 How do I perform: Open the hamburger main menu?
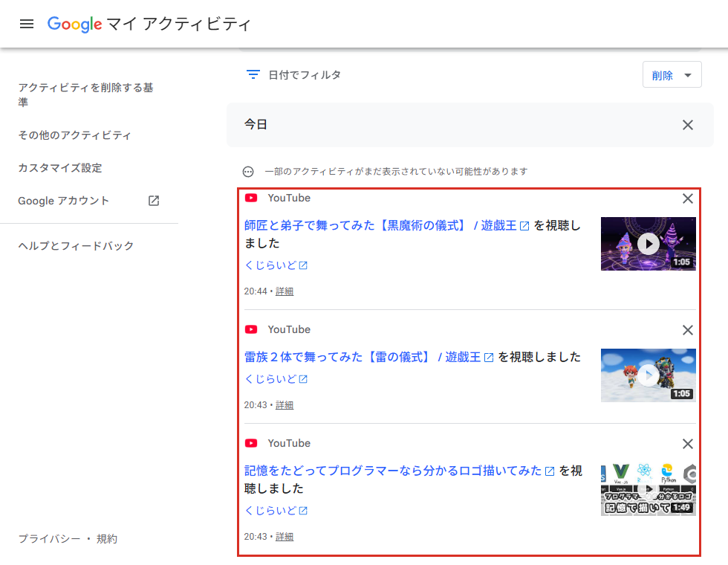[27, 24]
